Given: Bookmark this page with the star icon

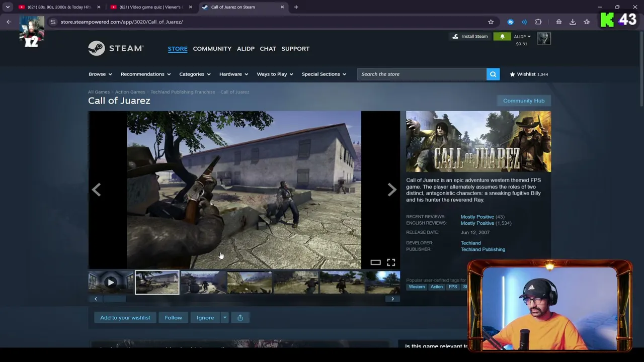Looking at the screenshot, I should [x=491, y=22].
